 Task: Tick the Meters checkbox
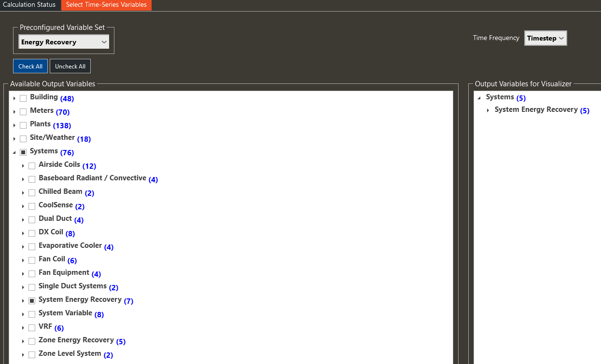click(23, 112)
